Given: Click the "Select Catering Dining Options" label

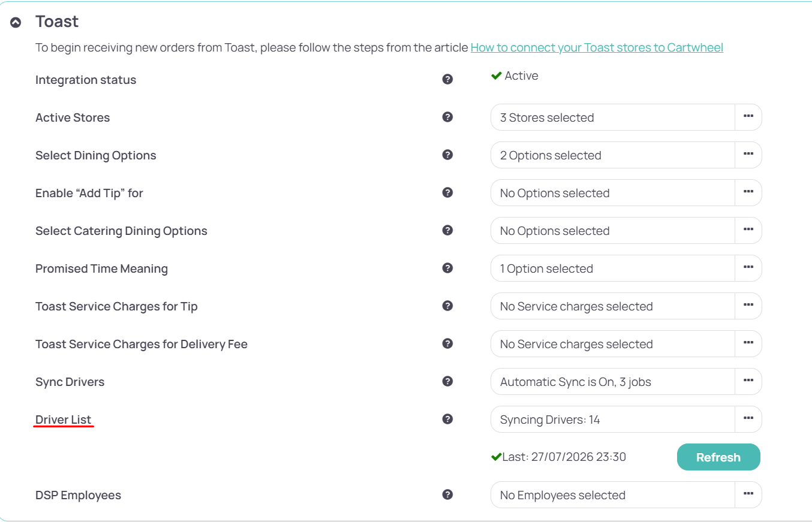Looking at the screenshot, I should click(x=121, y=231).
